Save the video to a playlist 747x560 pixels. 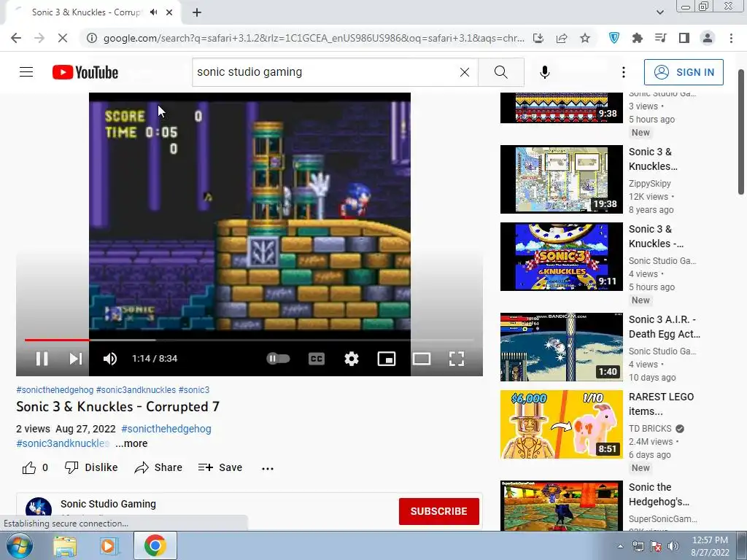tap(220, 467)
